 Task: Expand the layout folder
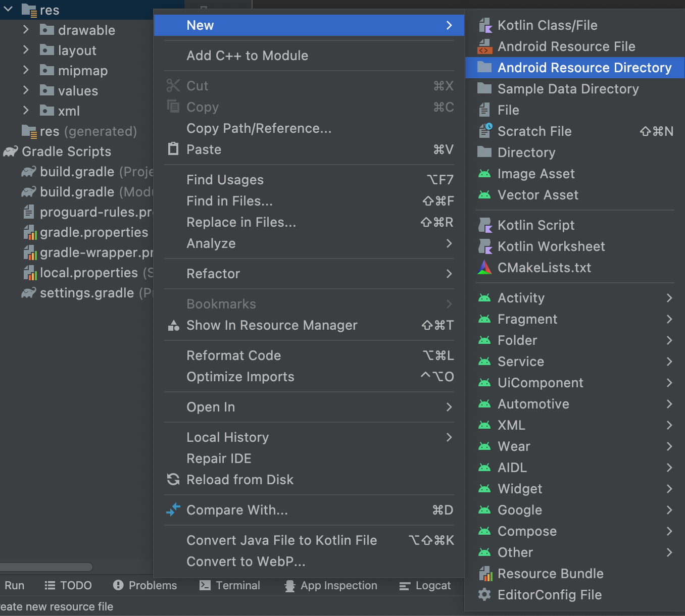point(26,50)
